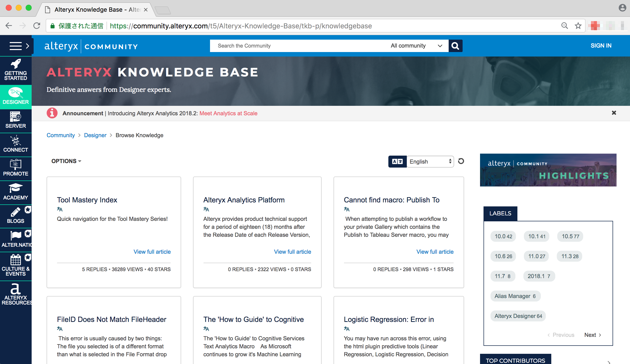Select the LABELS tab header
The width and height of the screenshot is (630, 364).
pyautogui.click(x=500, y=213)
